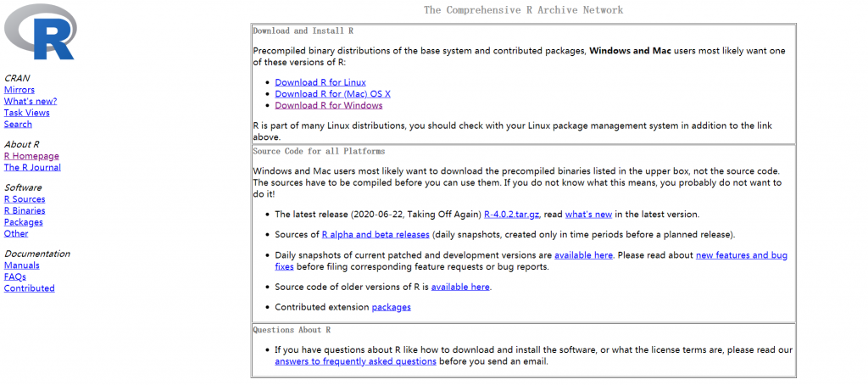
Task: Click the Download and Install R heading
Action: 303,31
